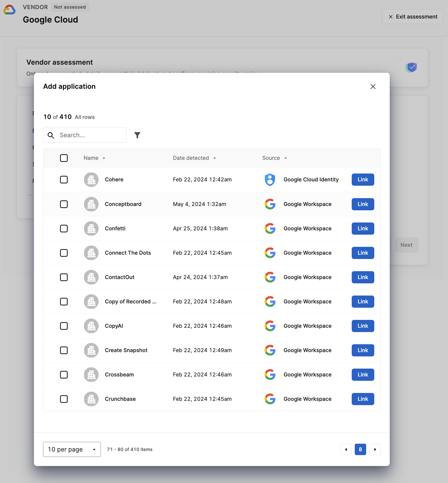
Task: Click the Google Workspace icon in Crossbeam row
Action: point(270,375)
